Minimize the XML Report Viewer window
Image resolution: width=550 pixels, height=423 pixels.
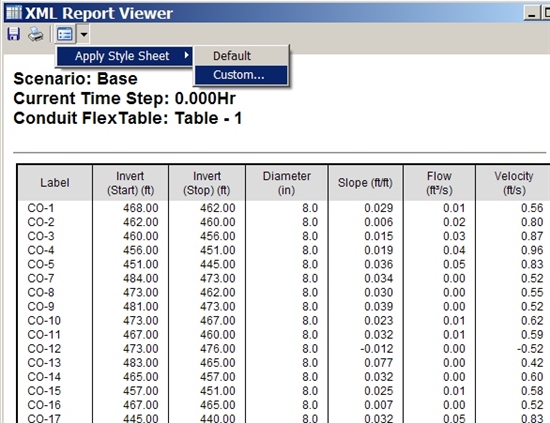pos(532,13)
